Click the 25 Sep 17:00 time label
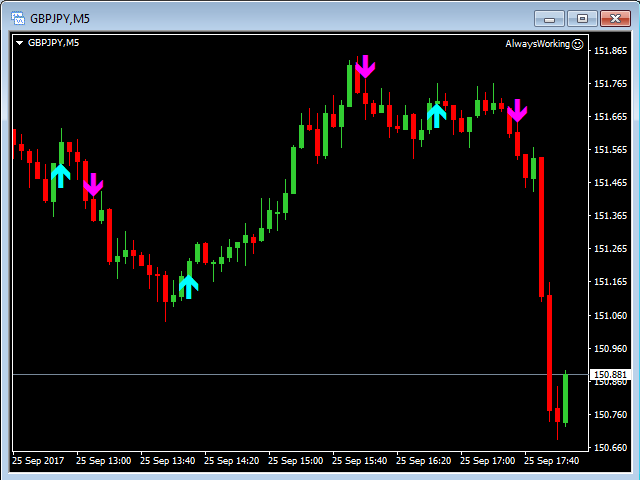 (x=487, y=461)
